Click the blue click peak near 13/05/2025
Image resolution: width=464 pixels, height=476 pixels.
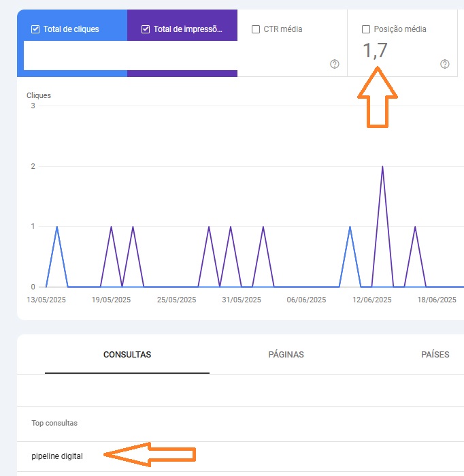(57, 227)
